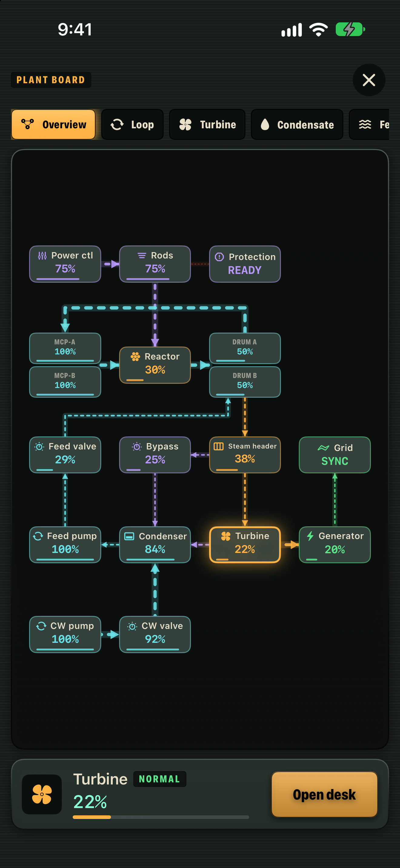Viewport: 400px width, 868px height.
Task: Select the Reactor node icon
Action: (x=135, y=357)
